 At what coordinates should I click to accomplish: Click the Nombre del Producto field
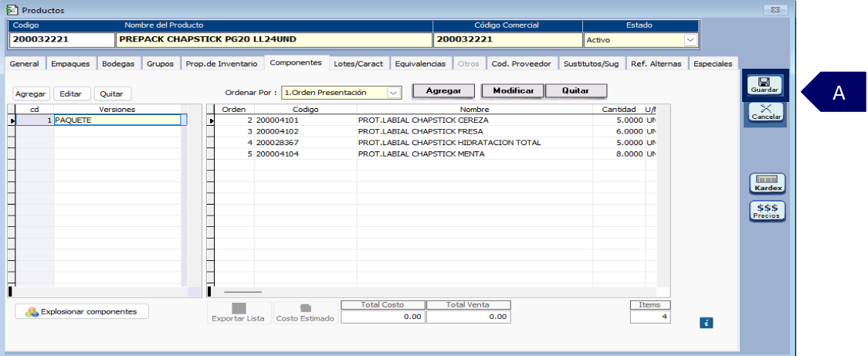(x=273, y=40)
